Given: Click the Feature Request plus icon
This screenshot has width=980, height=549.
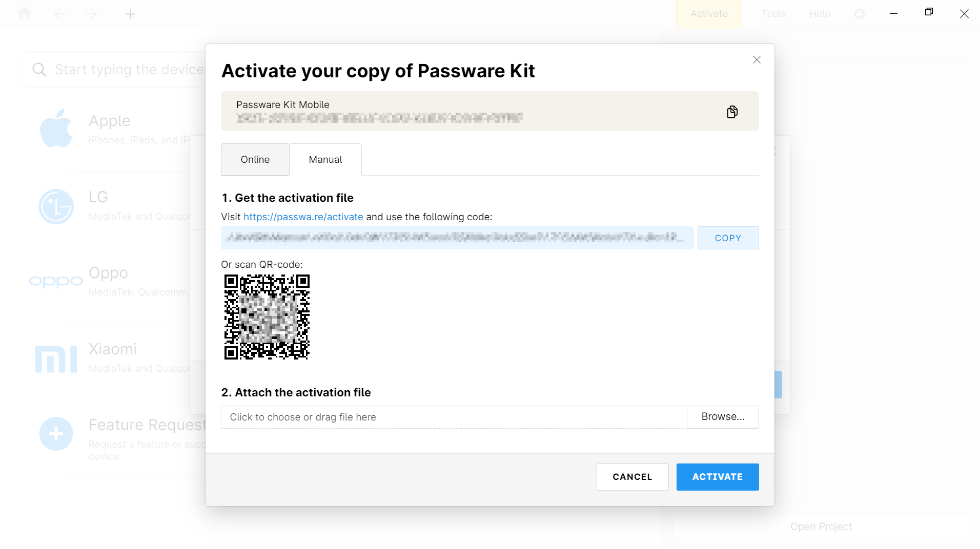Looking at the screenshot, I should pos(55,433).
